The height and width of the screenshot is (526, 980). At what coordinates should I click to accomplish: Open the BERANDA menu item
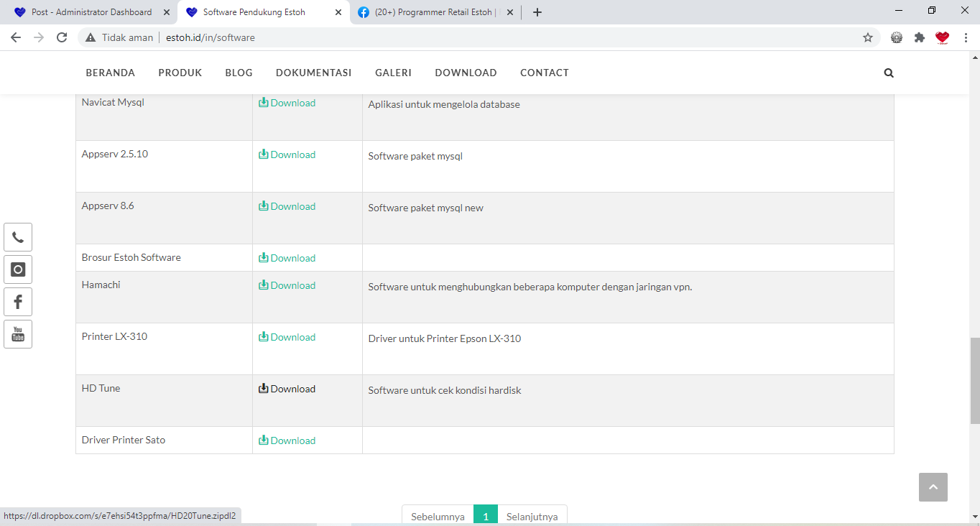(x=111, y=73)
